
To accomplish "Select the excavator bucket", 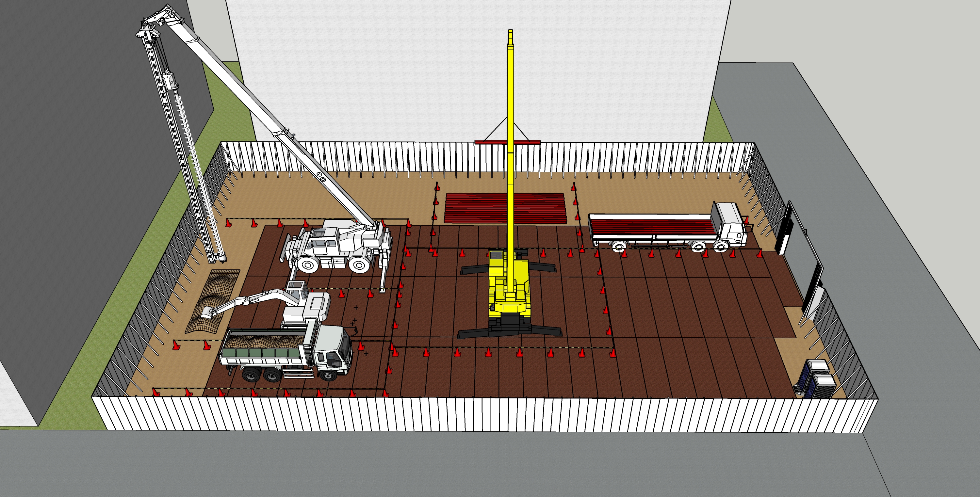I will pyautogui.click(x=206, y=313).
